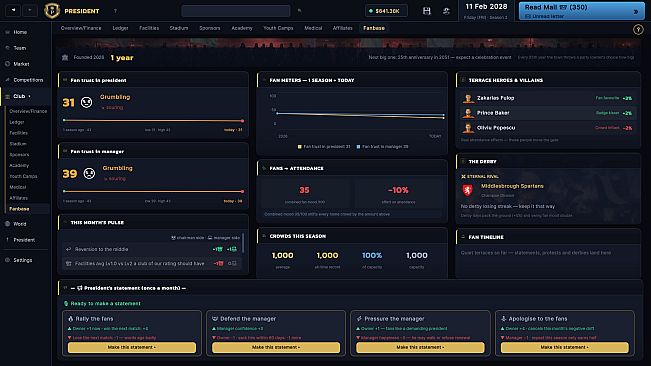The image size is (651, 366).
Task: Click the Home icon in the sidebar
Action: (x=7, y=32)
